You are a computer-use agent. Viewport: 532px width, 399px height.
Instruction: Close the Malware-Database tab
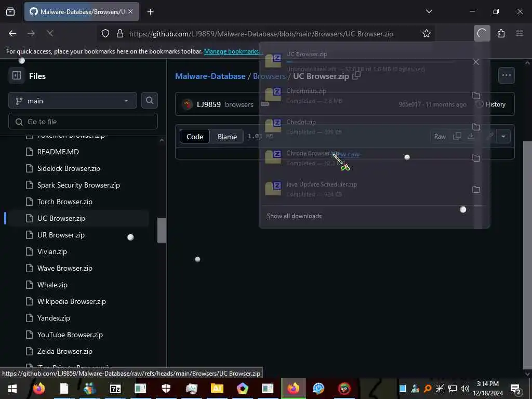(x=130, y=11)
